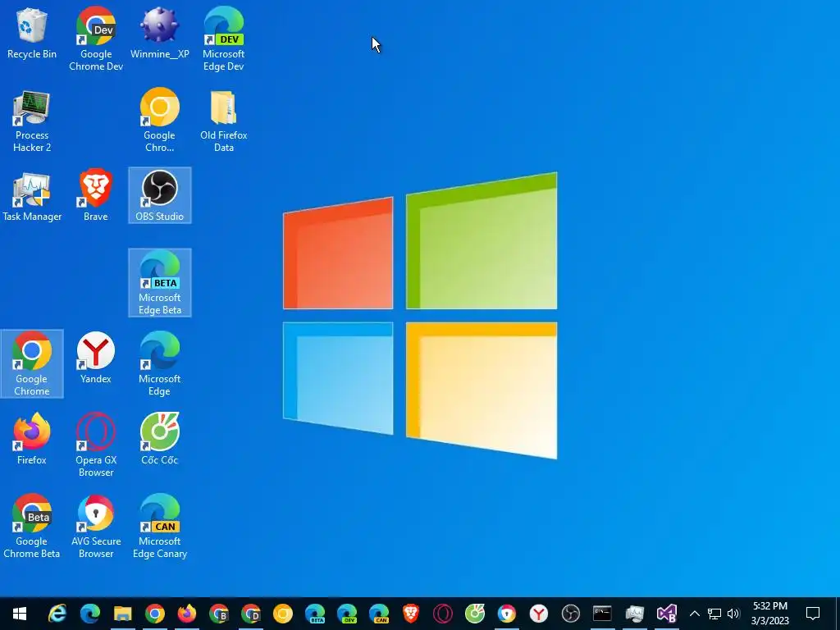Select the Firefox desktop icon
Image resolution: width=840 pixels, height=630 pixels.
(x=32, y=439)
